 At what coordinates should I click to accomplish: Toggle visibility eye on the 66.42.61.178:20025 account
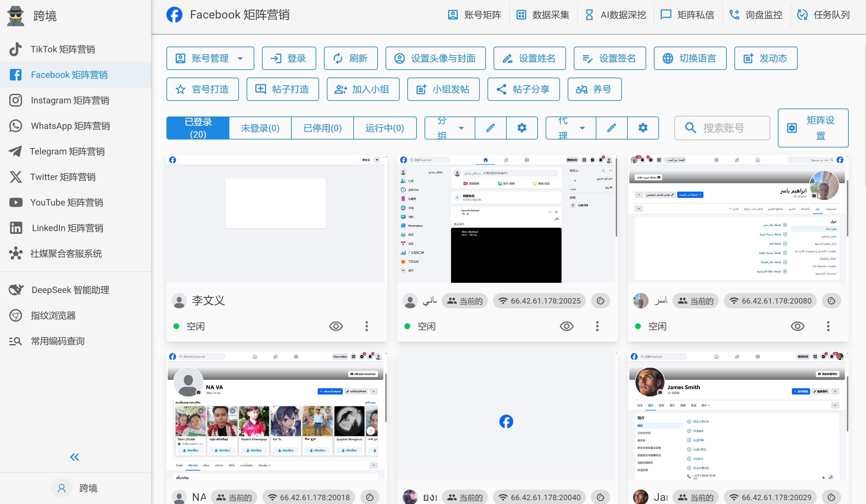click(567, 326)
